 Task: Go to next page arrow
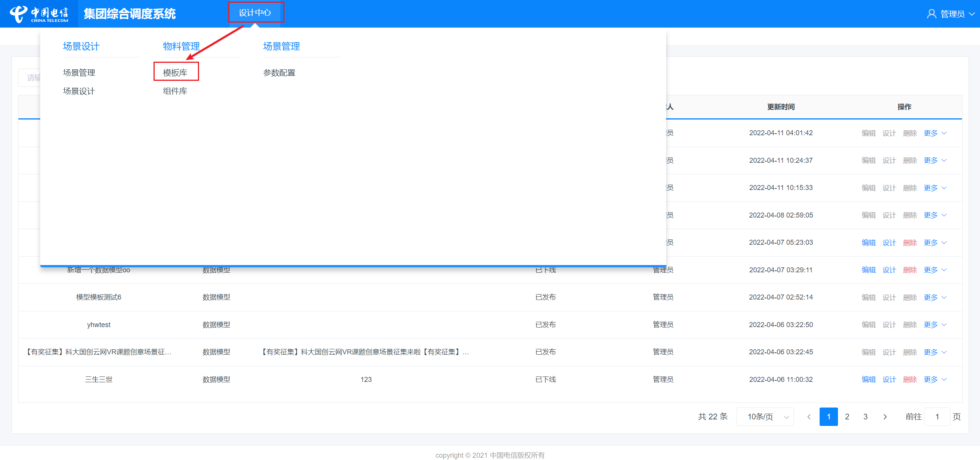(x=885, y=417)
